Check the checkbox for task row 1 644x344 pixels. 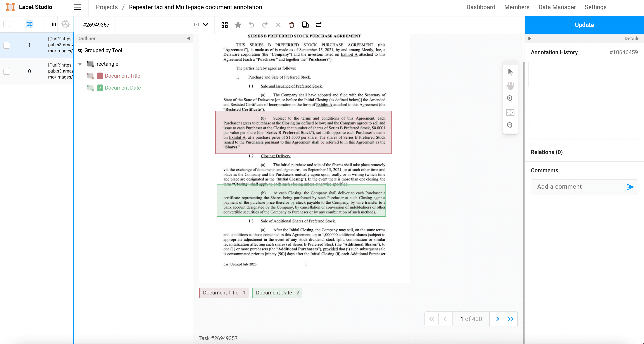point(7,45)
